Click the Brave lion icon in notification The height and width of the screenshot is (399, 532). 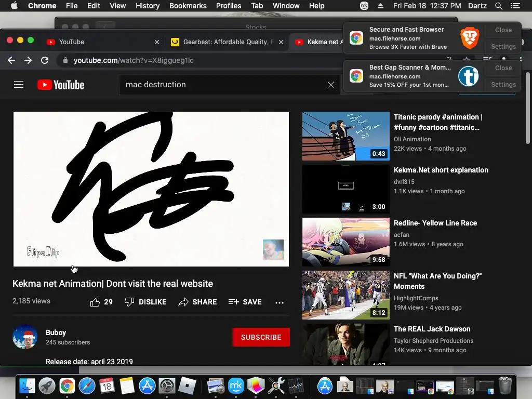(470, 38)
